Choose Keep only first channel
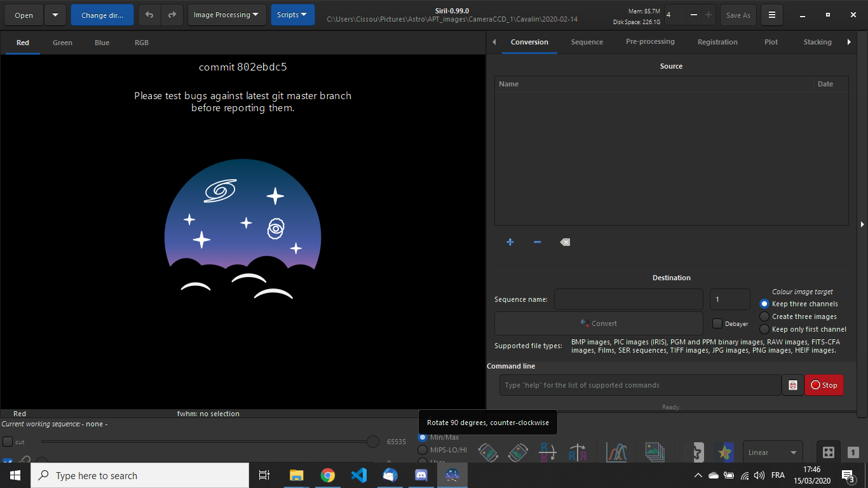868x488 pixels. coord(764,329)
